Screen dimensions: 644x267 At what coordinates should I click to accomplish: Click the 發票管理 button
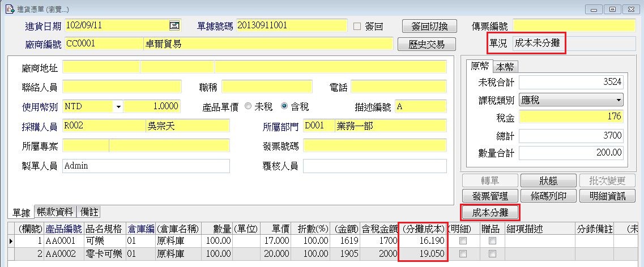click(x=489, y=196)
